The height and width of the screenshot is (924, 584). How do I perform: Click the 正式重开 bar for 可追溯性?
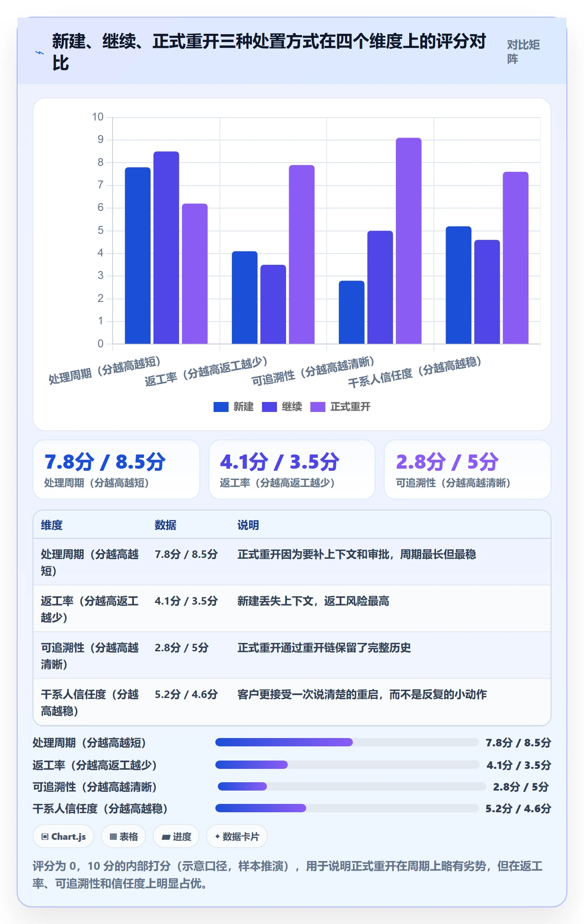(408, 241)
